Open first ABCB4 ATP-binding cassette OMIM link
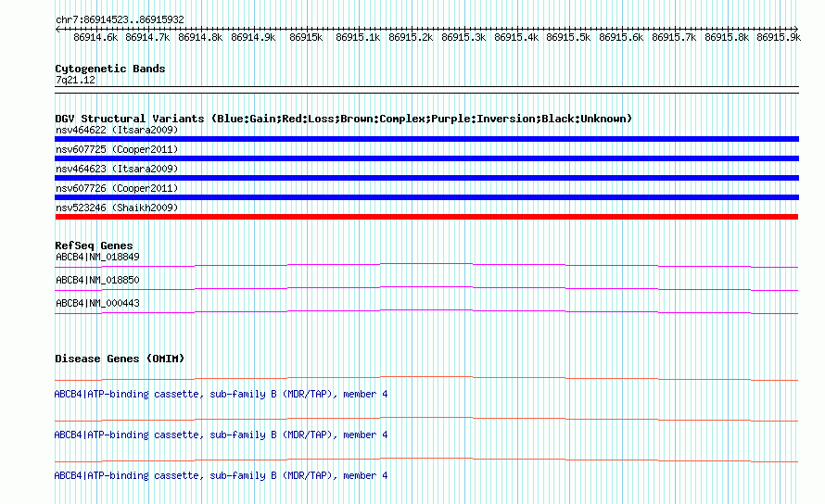825x504 pixels. 221,394
